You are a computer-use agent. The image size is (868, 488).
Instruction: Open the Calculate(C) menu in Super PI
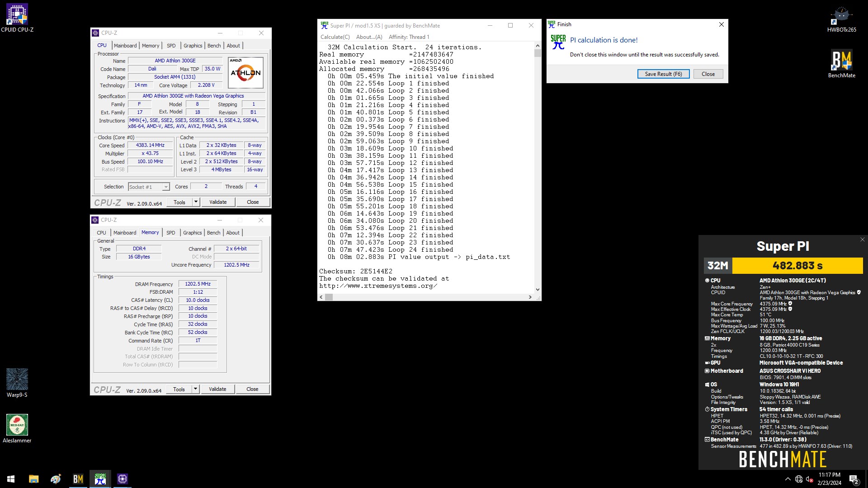point(335,37)
